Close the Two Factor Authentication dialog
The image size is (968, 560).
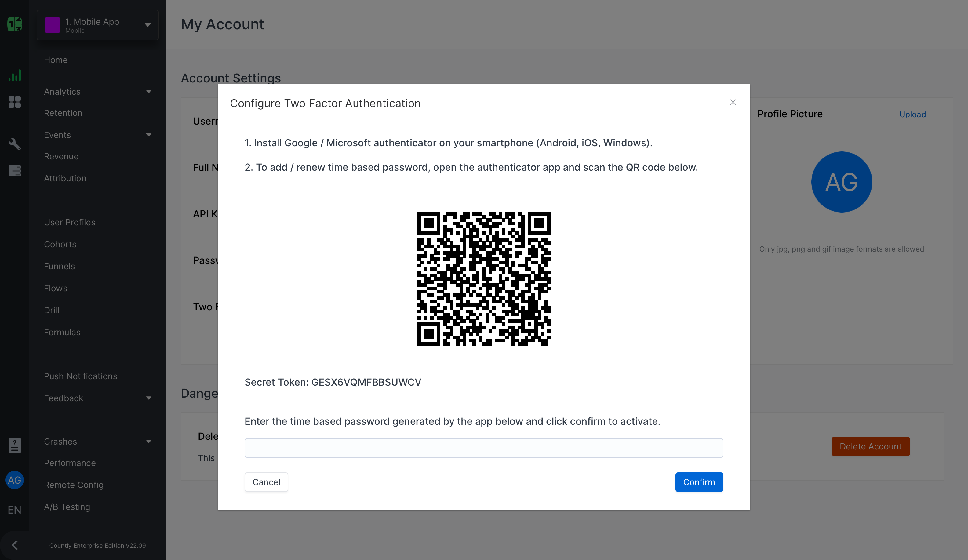coord(733,102)
